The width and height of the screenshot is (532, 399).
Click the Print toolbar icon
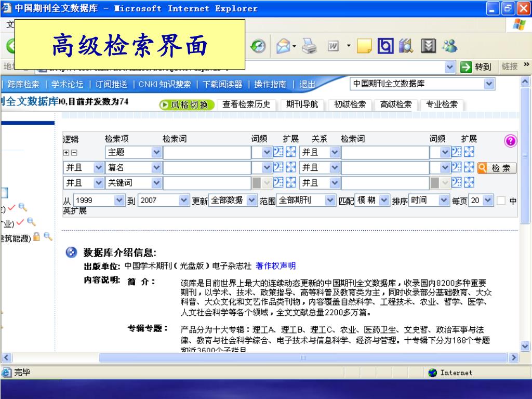point(309,46)
